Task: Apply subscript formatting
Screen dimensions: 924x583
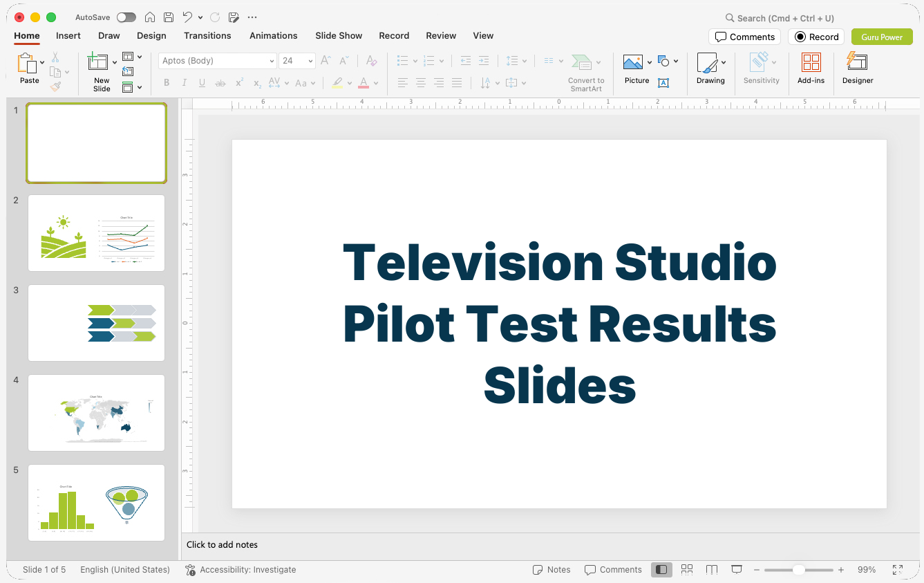Action: tap(257, 83)
